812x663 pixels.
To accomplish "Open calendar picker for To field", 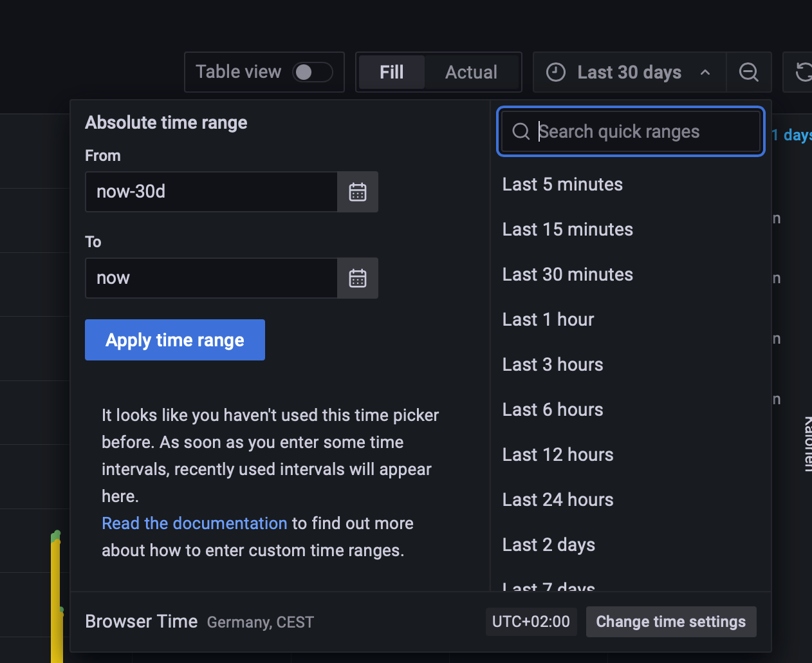I will (x=358, y=278).
